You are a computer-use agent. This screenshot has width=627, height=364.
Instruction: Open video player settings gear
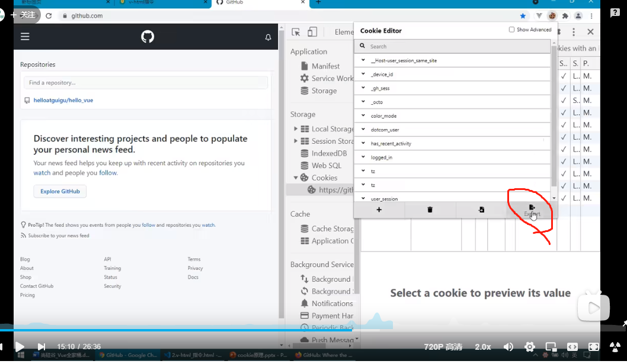[x=530, y=347]
